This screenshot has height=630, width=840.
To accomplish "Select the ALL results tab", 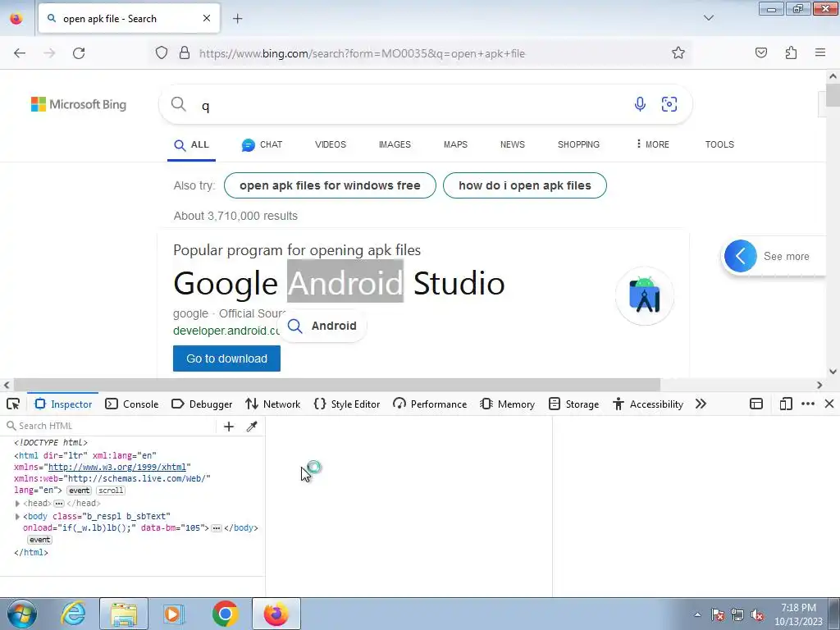I will pyautogui.click(x=191, y=144).
